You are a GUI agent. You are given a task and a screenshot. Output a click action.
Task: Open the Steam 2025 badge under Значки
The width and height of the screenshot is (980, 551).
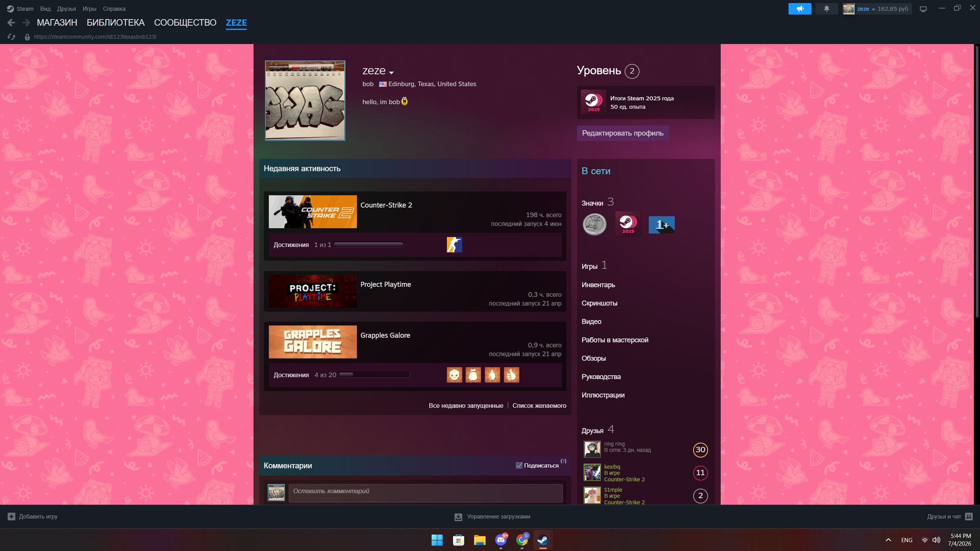pyautogui.click(x=628, y=224)
